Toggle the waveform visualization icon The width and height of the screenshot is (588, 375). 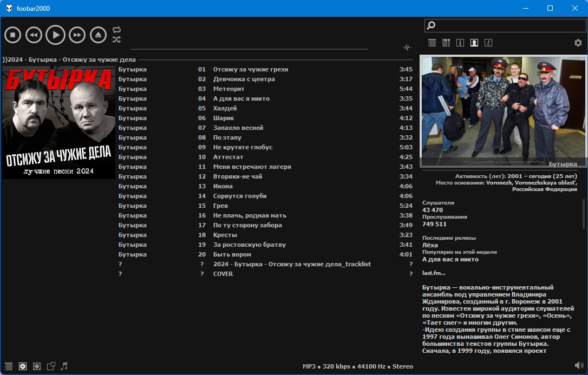coord(407,48)
